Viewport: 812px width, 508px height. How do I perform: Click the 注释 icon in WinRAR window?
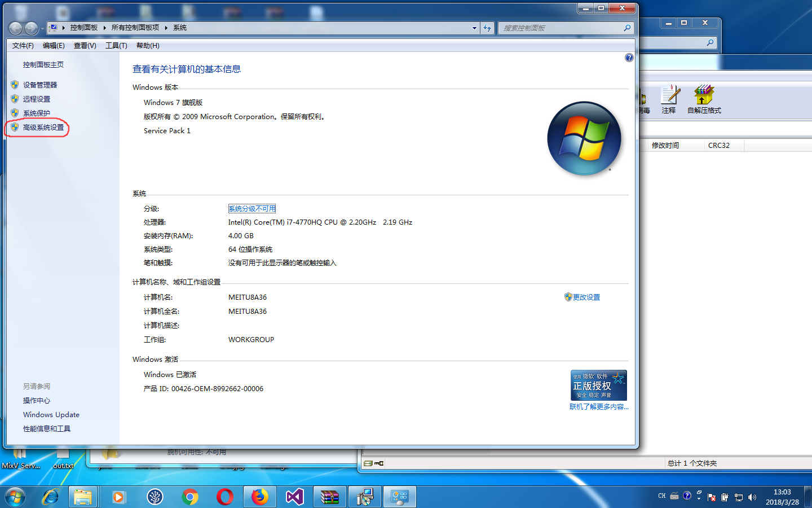(669, 99)
